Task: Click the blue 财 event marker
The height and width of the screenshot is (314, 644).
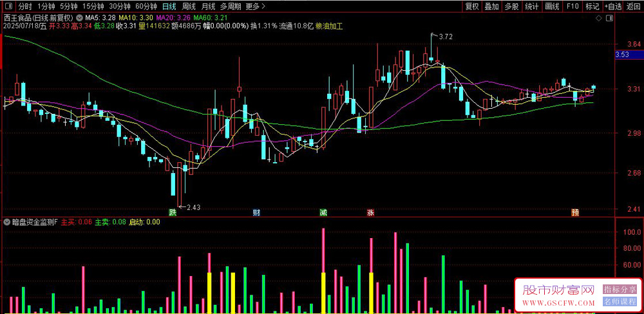Action: 256,212
